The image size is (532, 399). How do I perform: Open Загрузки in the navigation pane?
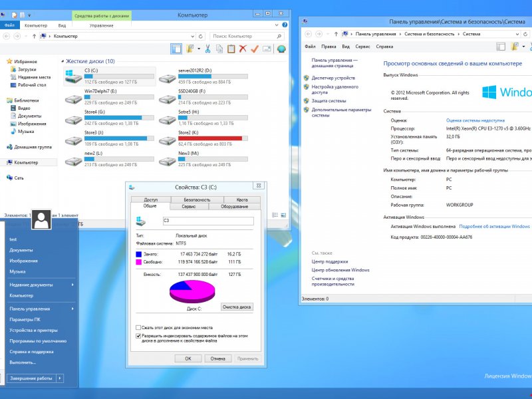27,69
